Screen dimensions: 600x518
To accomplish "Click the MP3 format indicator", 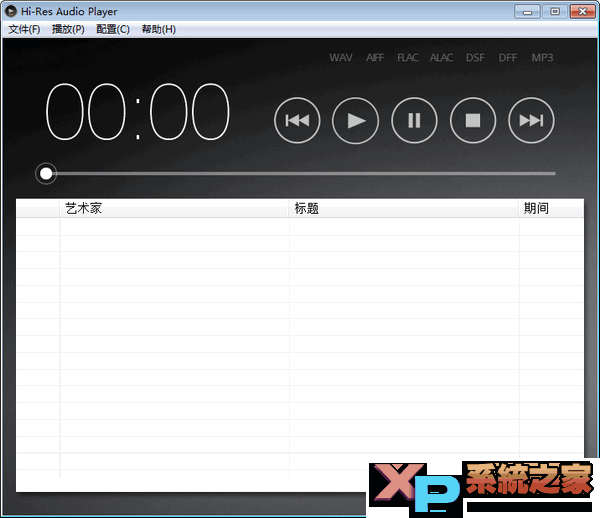I will click(542, 58).
